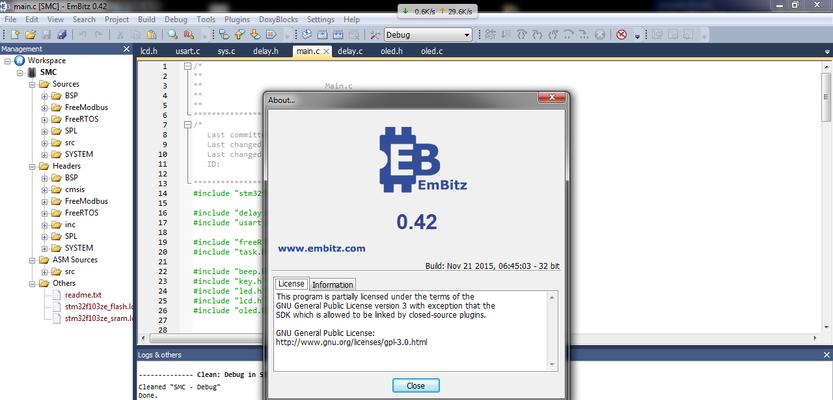Collapse the Others folder
The image size is (833, 400).
[x=32, y=283]
